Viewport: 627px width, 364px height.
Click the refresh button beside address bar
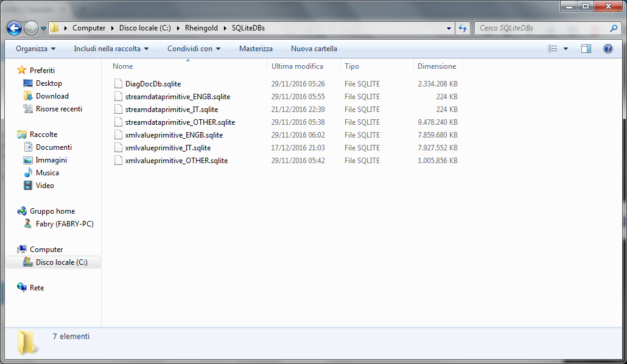coord(463,28)
